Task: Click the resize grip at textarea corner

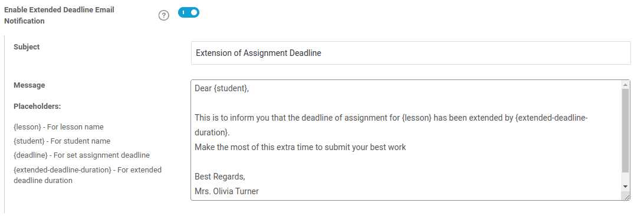Action: point(627,197)
